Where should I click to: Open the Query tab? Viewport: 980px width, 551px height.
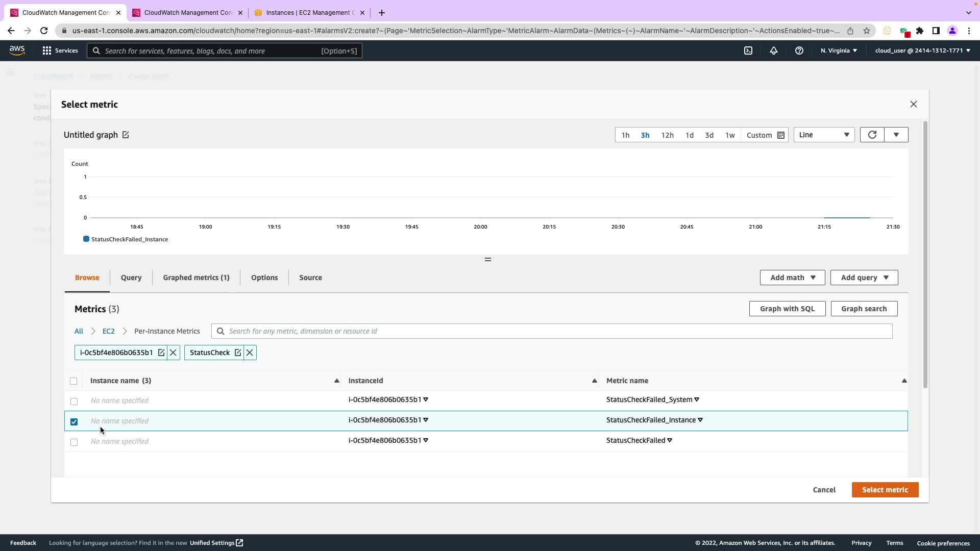[x=131, y=278]
